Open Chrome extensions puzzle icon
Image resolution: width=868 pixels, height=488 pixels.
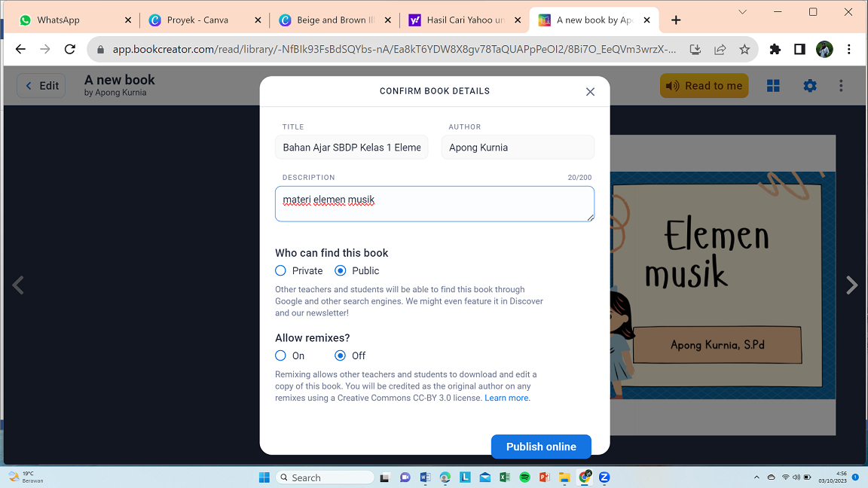click(775, 50)
